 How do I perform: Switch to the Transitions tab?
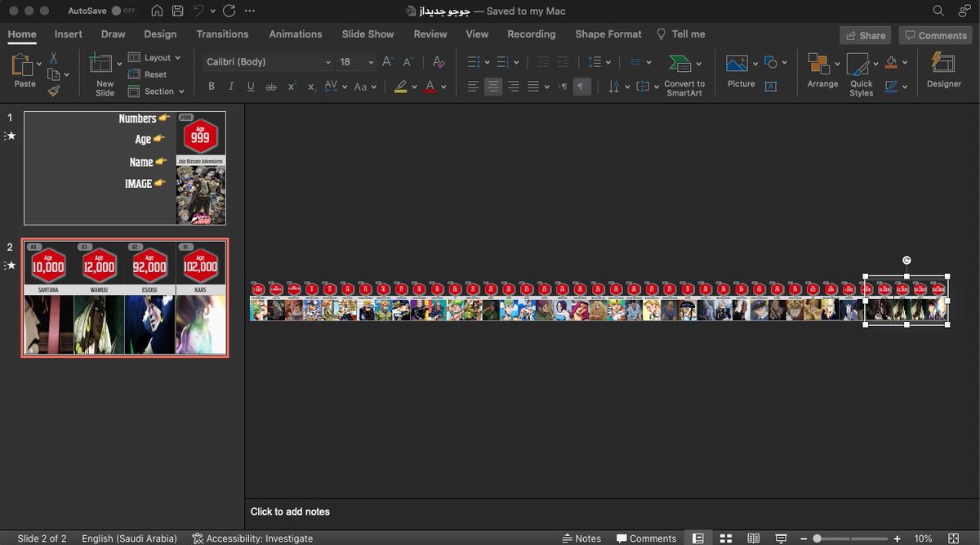tap(222, 34)
